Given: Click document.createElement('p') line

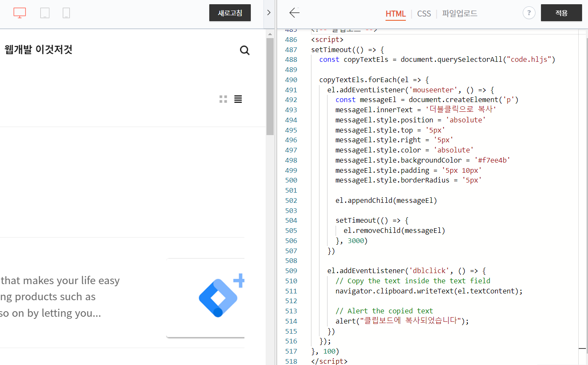Looking at the screenshot, I should pos(427,100).
